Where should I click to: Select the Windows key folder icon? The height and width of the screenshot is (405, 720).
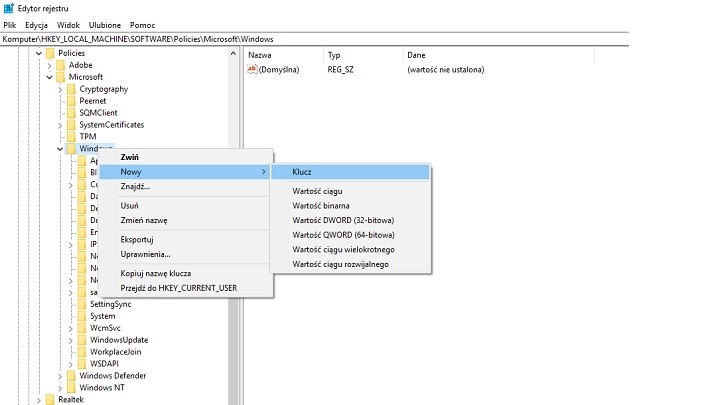coord(71,149)
